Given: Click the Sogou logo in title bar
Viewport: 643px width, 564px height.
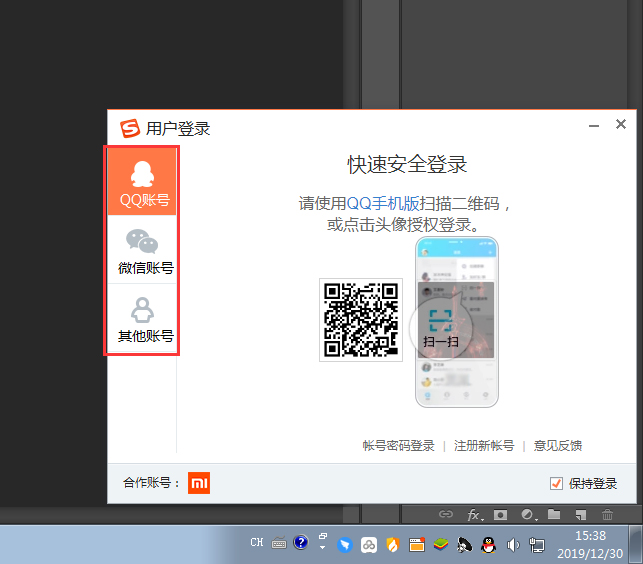Looking at the screenshot, I should click(129, 128).
